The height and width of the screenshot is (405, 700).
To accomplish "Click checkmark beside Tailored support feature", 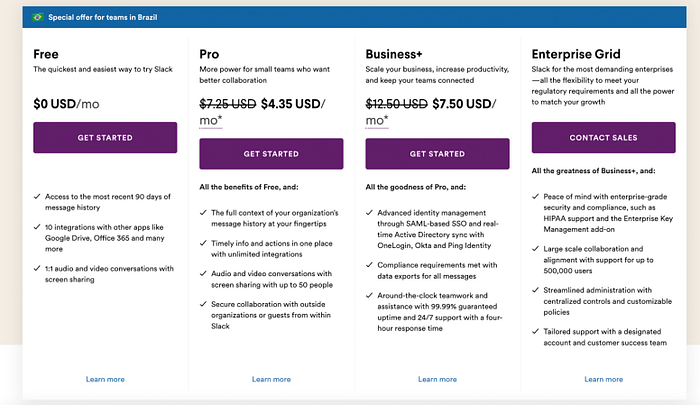I will [536, 331].
